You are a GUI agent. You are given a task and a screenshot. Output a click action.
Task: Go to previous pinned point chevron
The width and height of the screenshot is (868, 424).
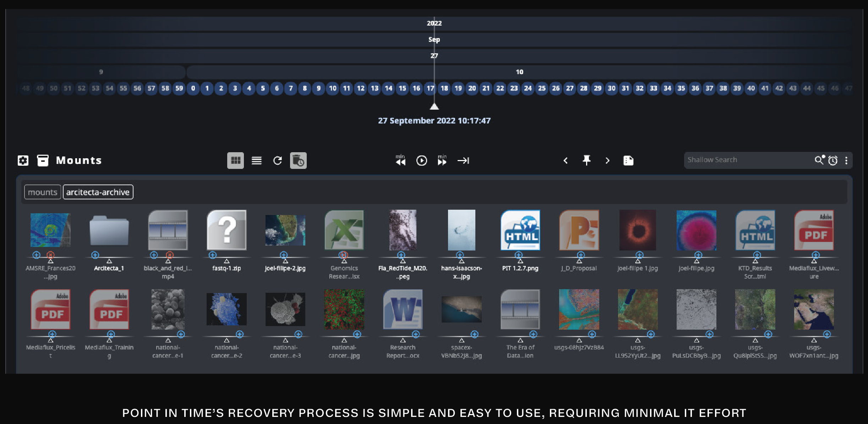(566, 161)
